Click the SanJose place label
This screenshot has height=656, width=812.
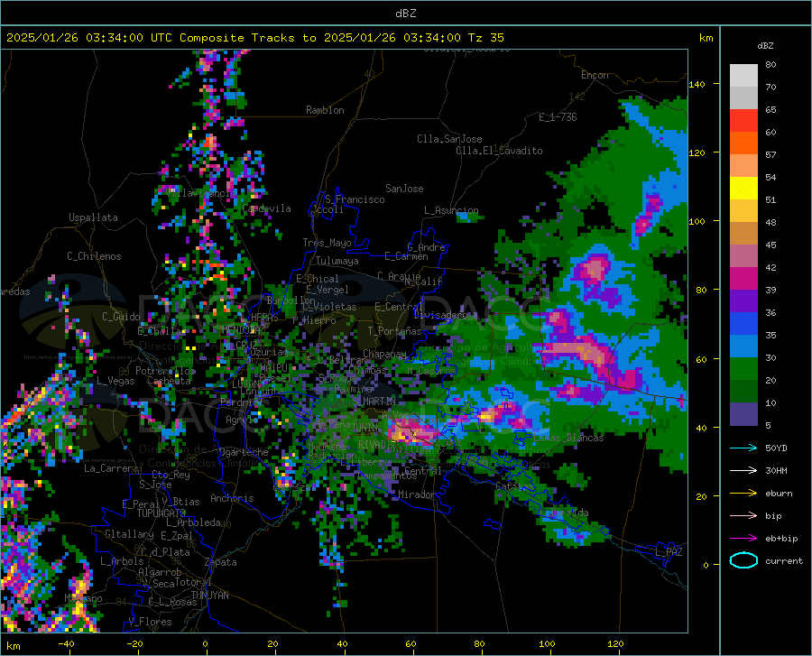[x=404, y=189]
